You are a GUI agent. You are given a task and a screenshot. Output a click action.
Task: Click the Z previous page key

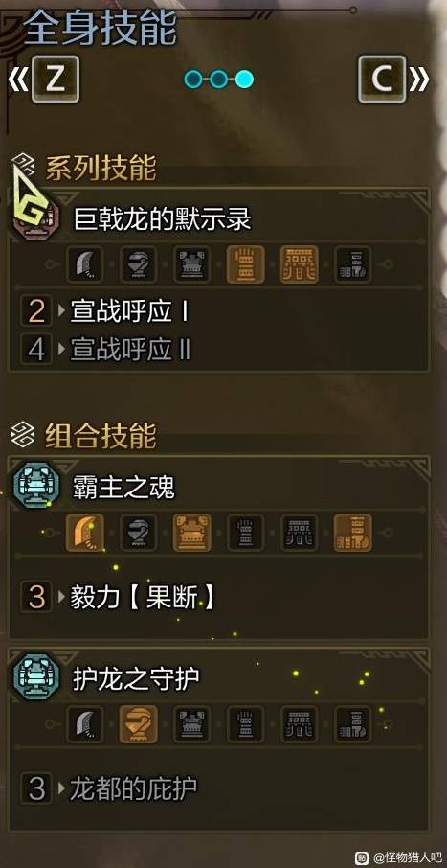point(55,80)
